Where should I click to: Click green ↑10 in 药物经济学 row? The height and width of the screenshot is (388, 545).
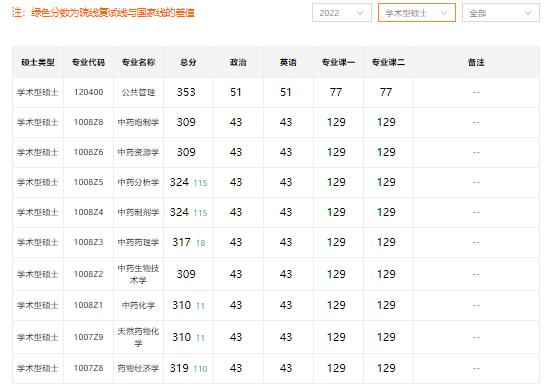201,369
